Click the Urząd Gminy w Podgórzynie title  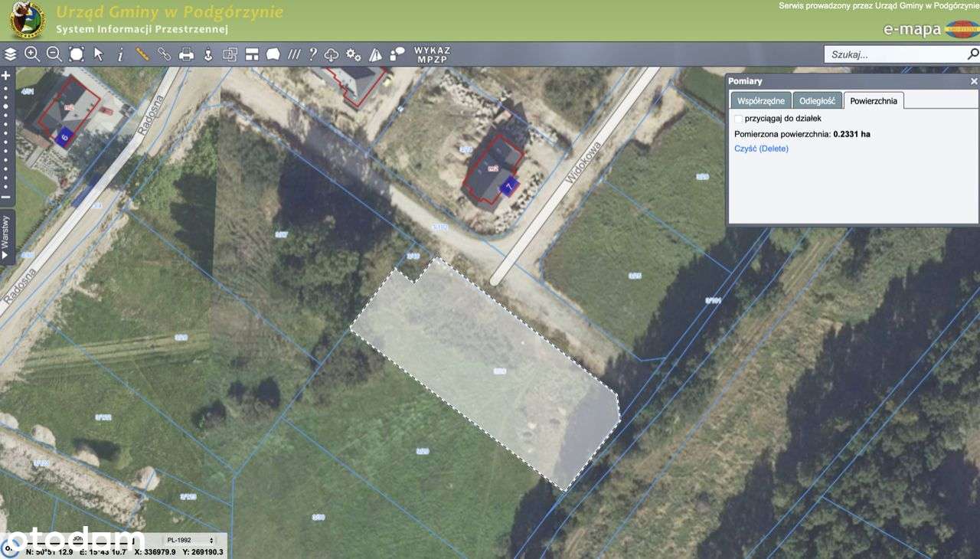coord(169,12)
